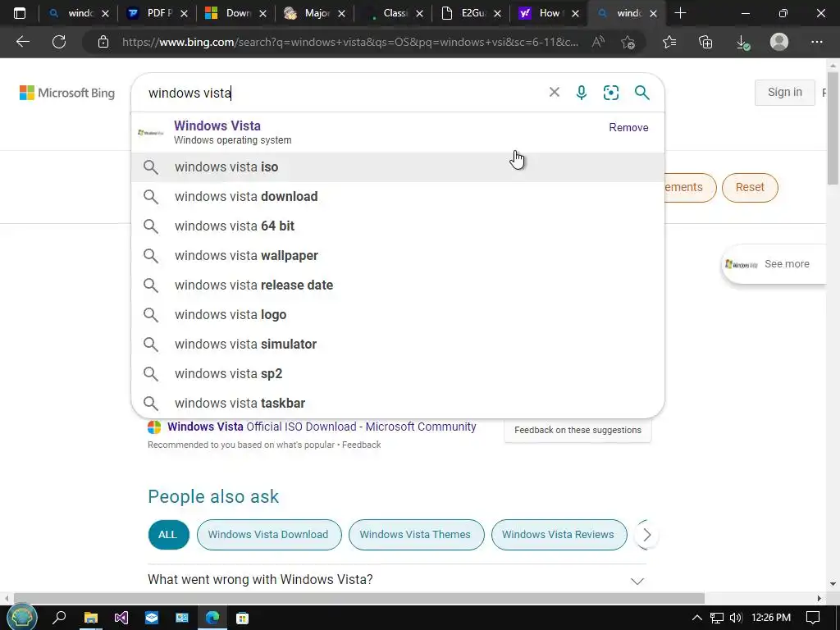This screenshot has width=840, height=630.
Task: Select suggestion 'windows vista 64 bit'
Action: [398, 226]
